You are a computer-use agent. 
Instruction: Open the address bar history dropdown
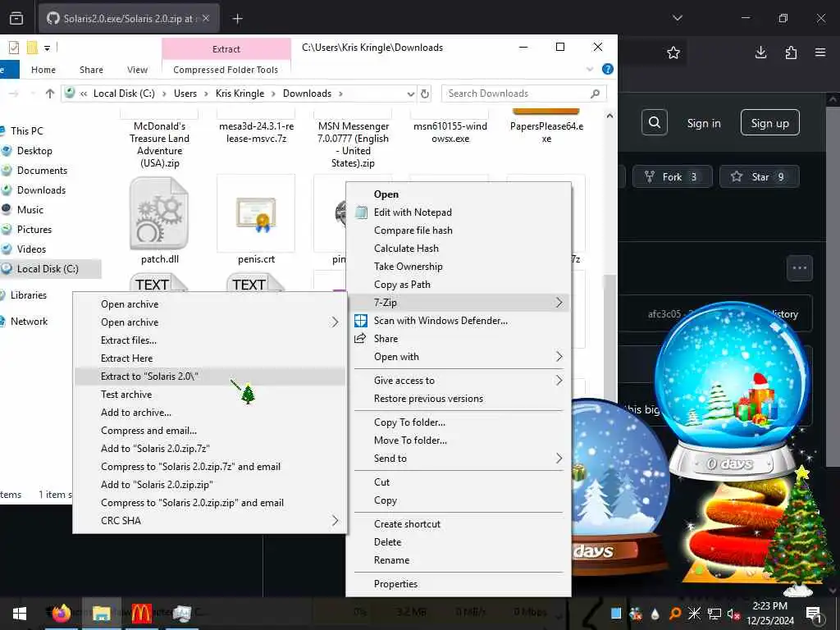[x=410, y=94]
